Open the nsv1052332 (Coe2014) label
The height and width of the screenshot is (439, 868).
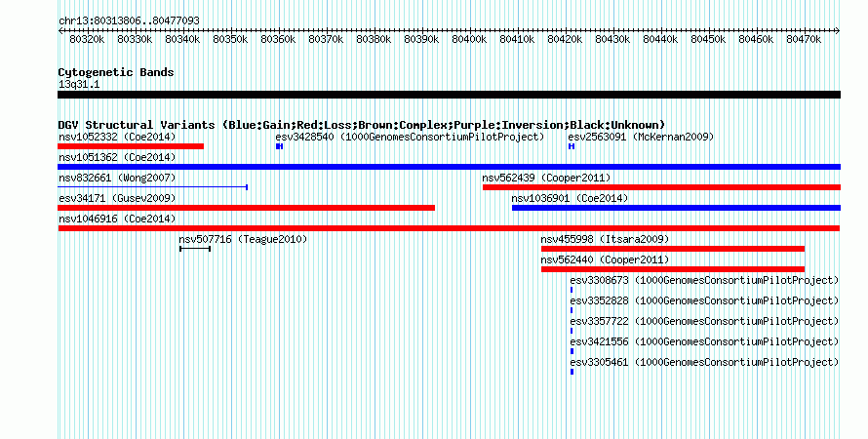pyautogui.click(x=117, y=137)
